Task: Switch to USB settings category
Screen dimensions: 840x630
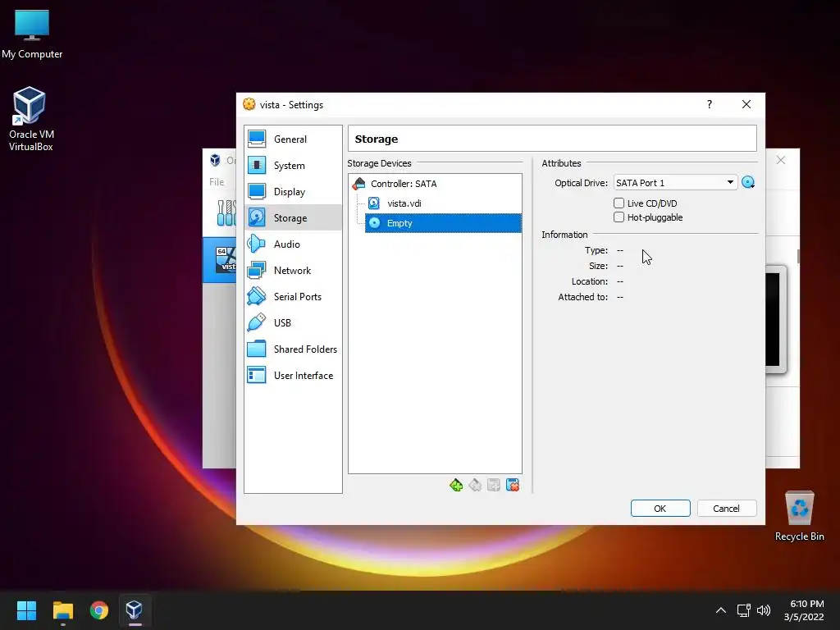Action: coord(293,323)
